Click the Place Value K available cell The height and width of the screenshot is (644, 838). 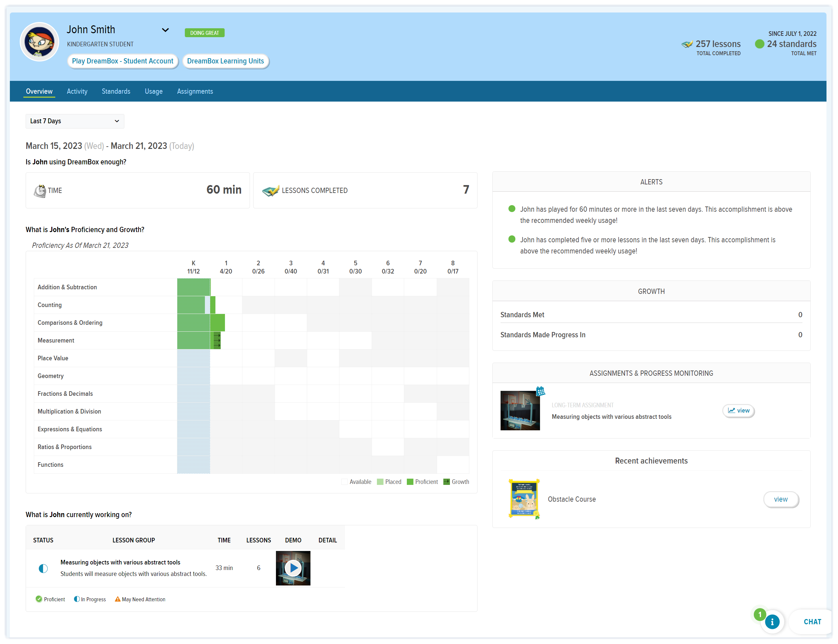pos(194,358)
